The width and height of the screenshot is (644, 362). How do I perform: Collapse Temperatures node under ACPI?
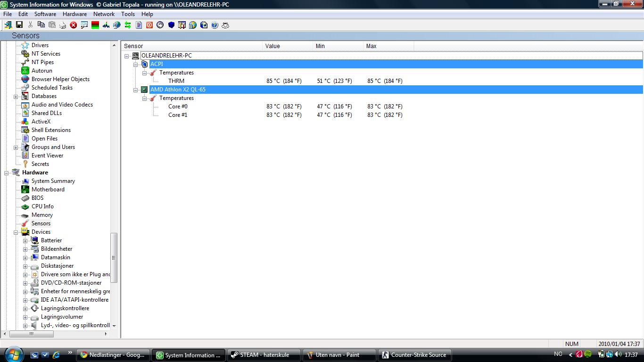tap(145, 73)
